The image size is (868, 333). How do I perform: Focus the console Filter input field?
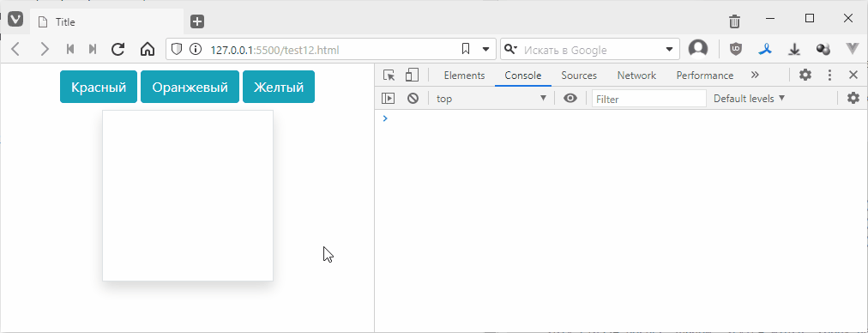coord(648,99)
